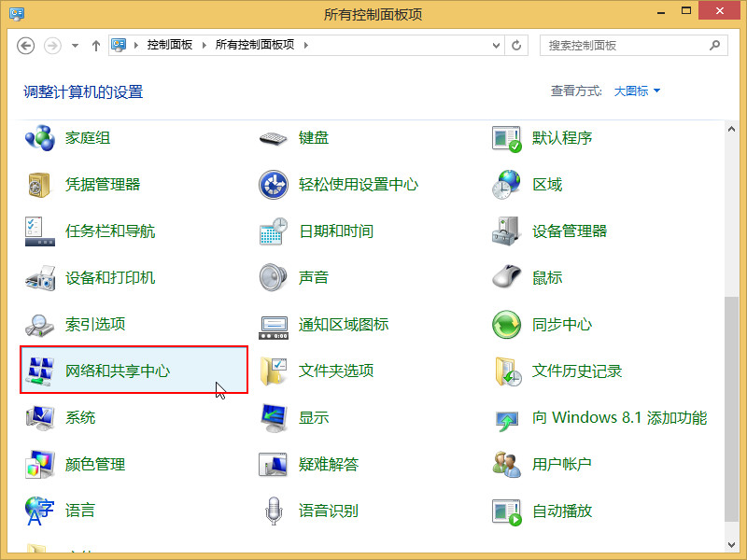The width and height of the screenshot is (747, 560).
Task: Open the 日期和时间 calendar icon
Action: (273, 231)
